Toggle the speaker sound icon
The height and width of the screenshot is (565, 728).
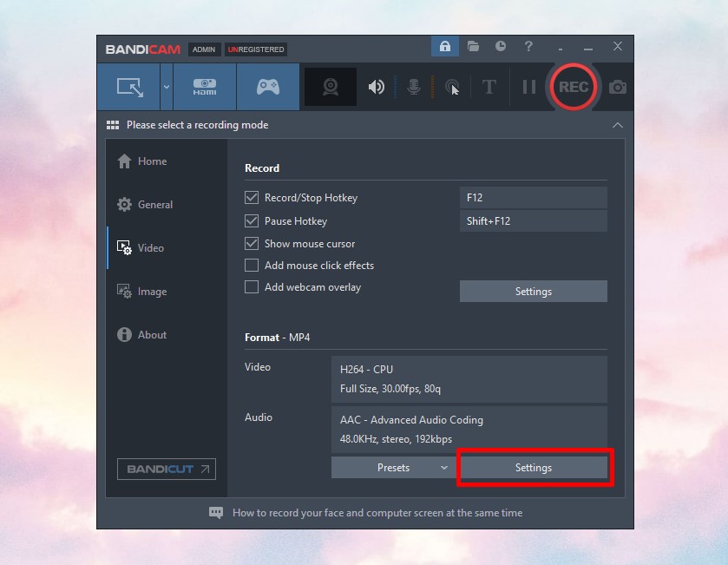click(x=376, y=87)
